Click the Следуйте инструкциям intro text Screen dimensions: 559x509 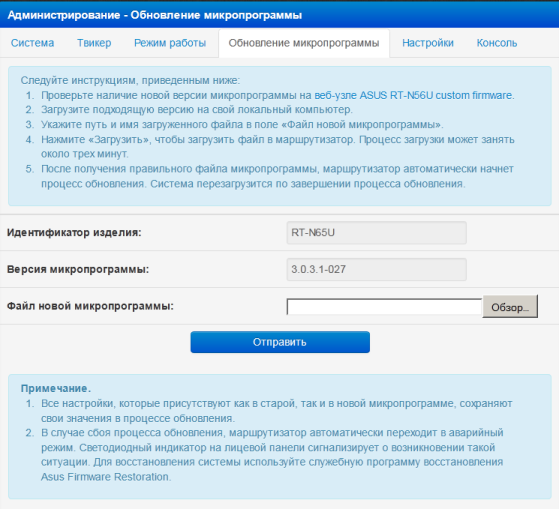click(130, 81)
